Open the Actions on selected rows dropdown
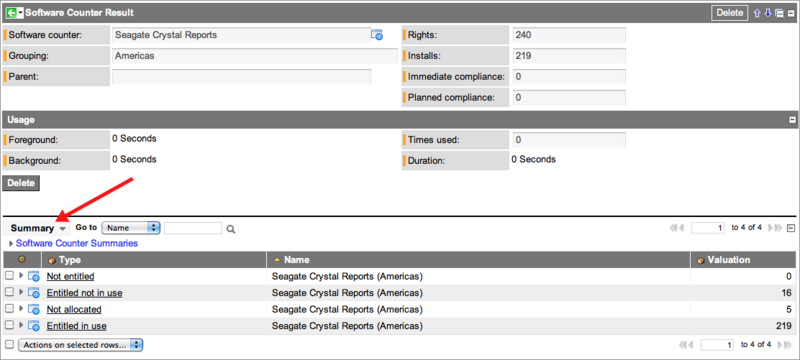 81,345
